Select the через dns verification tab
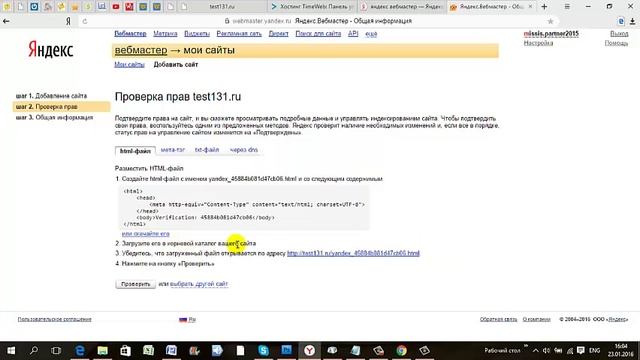The image size is (640, 360). (244, 150)
